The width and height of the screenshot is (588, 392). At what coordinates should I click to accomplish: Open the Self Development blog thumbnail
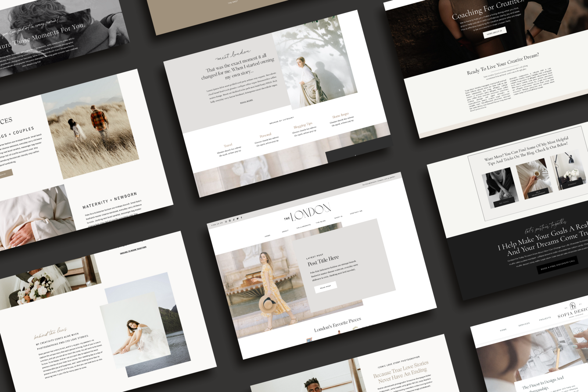(534, 178)
